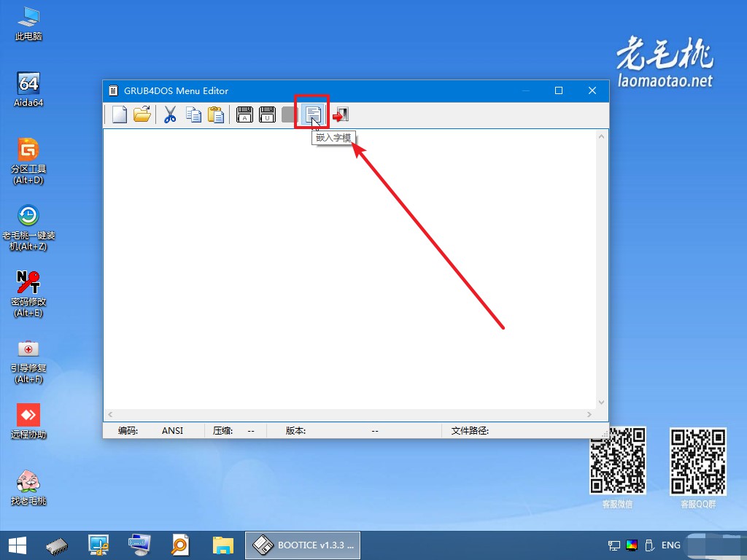Click inside the menu text editing area
The height and width of the screenshot is (560, 747).
(x=349, y=269)
